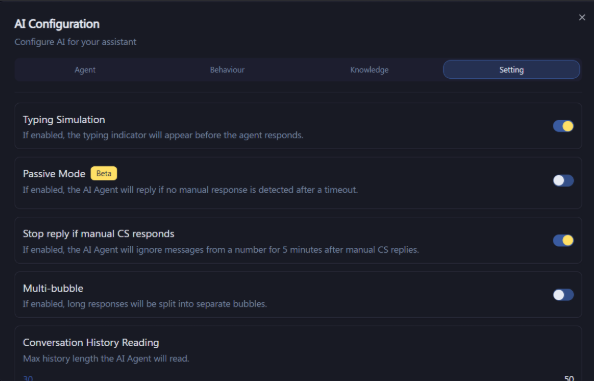Enable the Passive Mode toggle
This screenshot has height=381, width=594.
pos(563,181)
